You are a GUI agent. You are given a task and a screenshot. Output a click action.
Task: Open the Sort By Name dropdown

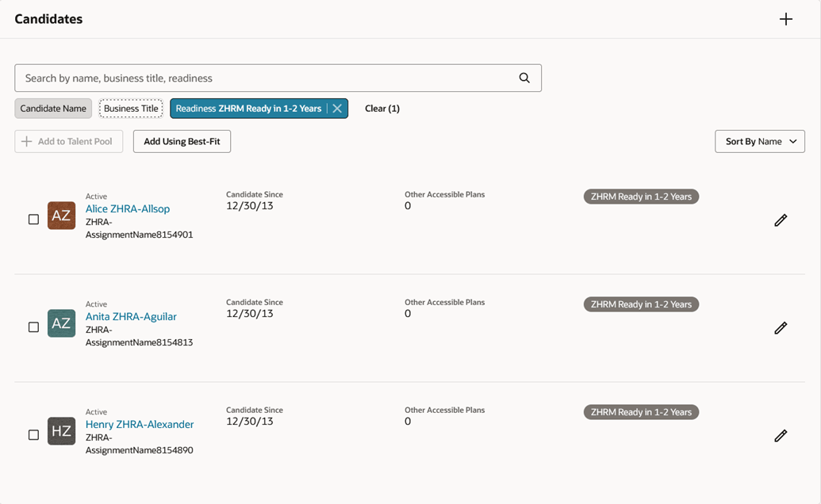pyautogui.click(x=759, y=141)
